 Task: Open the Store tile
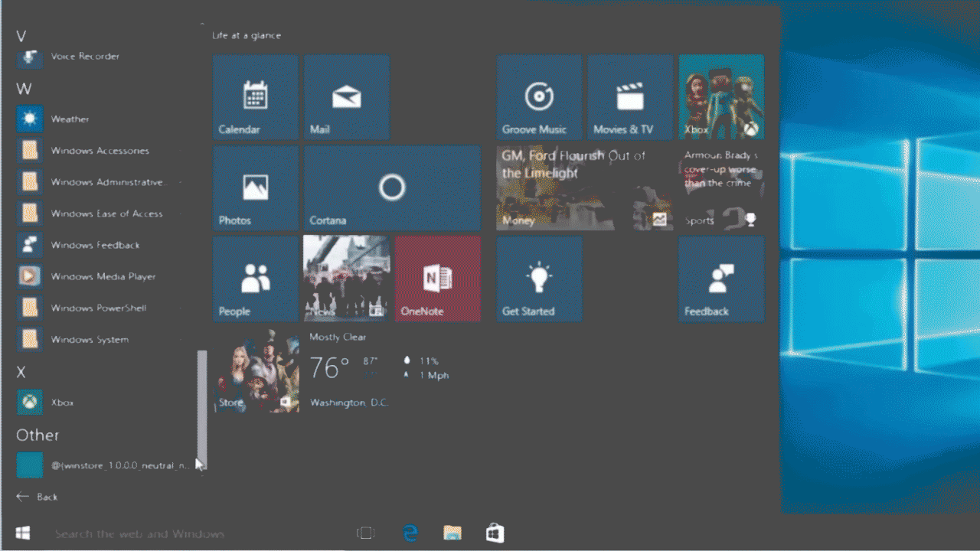pos(255,370)
